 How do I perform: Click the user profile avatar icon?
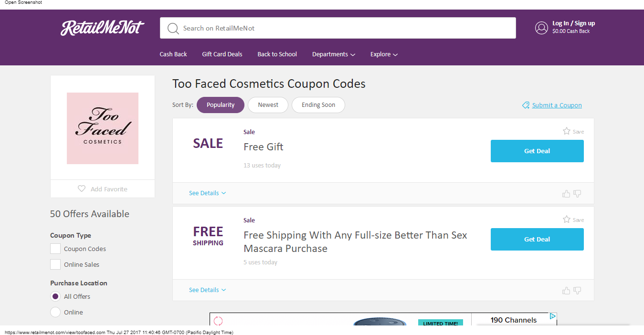pyautogui.click(x=541, y=28)
